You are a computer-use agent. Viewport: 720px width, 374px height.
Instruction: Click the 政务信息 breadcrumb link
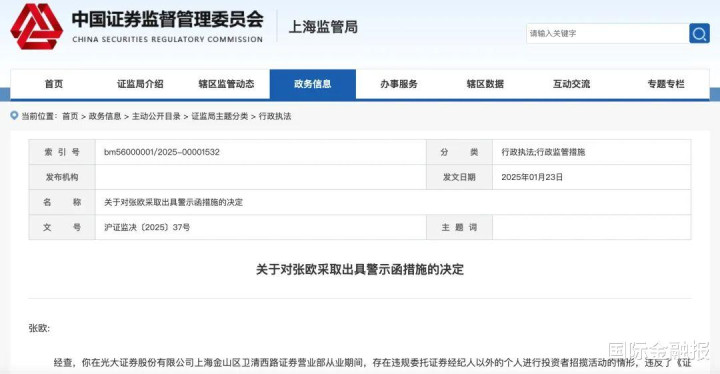tap(105, 116)
